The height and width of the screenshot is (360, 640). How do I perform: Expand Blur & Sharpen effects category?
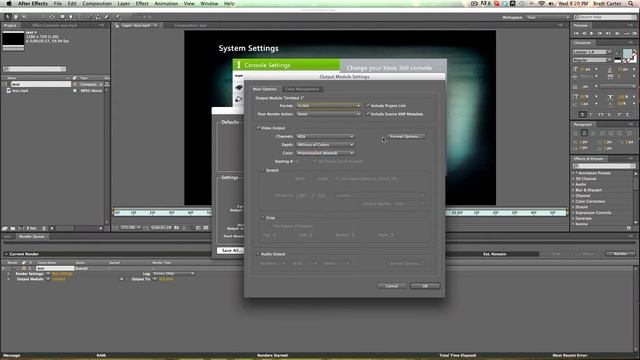[x=573, y=190]
